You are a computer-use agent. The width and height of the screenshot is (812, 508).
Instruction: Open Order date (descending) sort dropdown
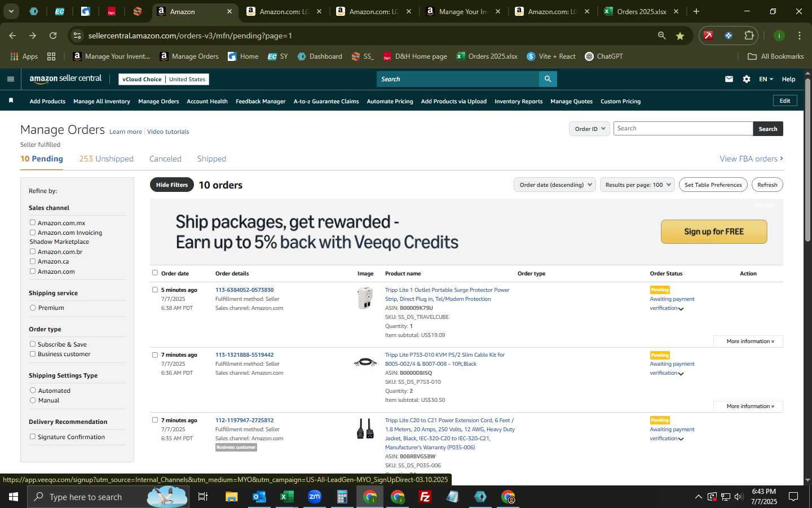click(x=555, y=185)
